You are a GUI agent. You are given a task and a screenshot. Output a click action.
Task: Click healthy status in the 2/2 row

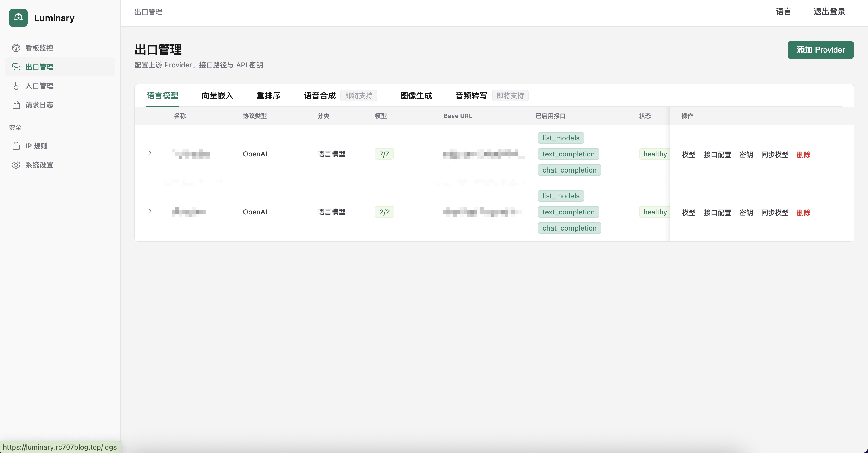[x=654, y=212]
